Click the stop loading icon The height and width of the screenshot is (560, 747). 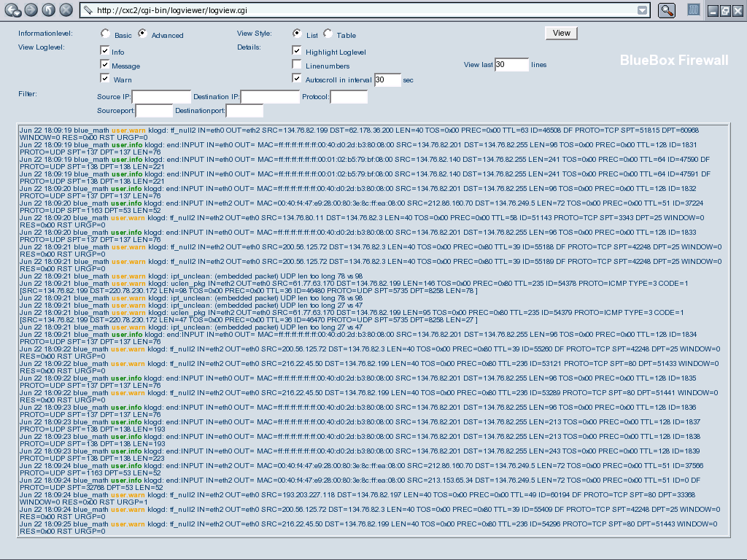pos(66,10)
